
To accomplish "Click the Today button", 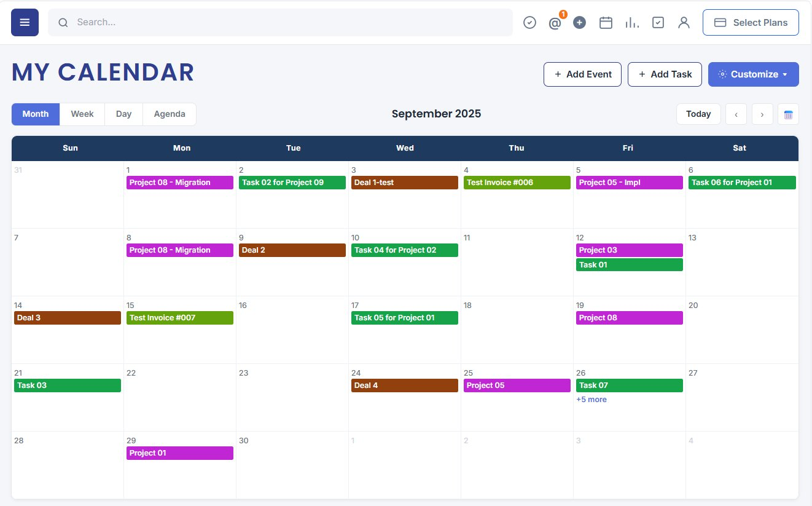I will pyautogui.click(x=698, y=114).
